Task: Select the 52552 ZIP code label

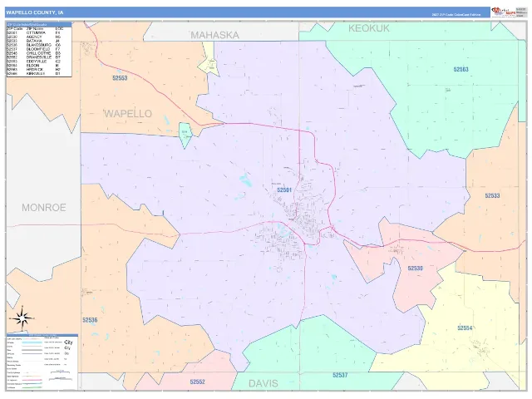Action: [198, 382]
